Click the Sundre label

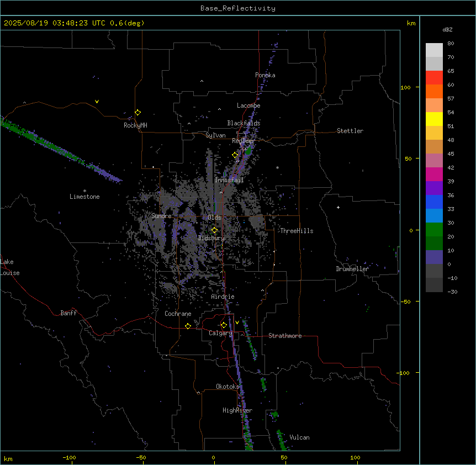point(161,216)
